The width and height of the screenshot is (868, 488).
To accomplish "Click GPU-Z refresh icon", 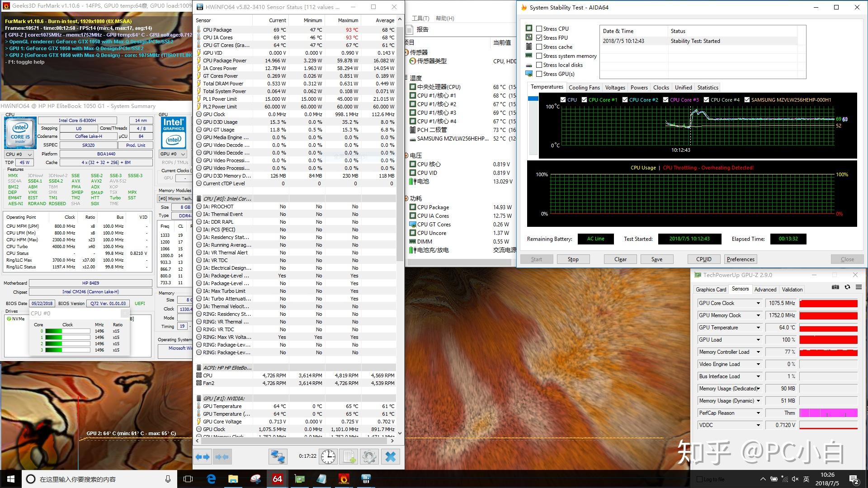I will pos(847,287).
